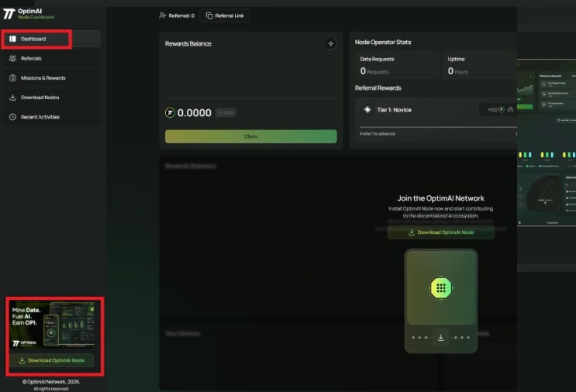Click 'Join the OptimAI Network' heading
The width and height of the screenshot is (576, 392).
tap(441, 198)
